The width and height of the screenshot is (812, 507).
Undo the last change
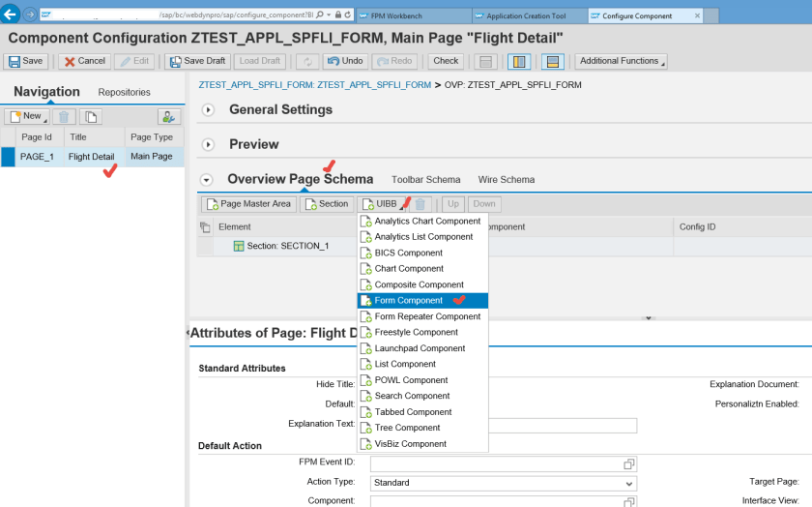point(345,61)
